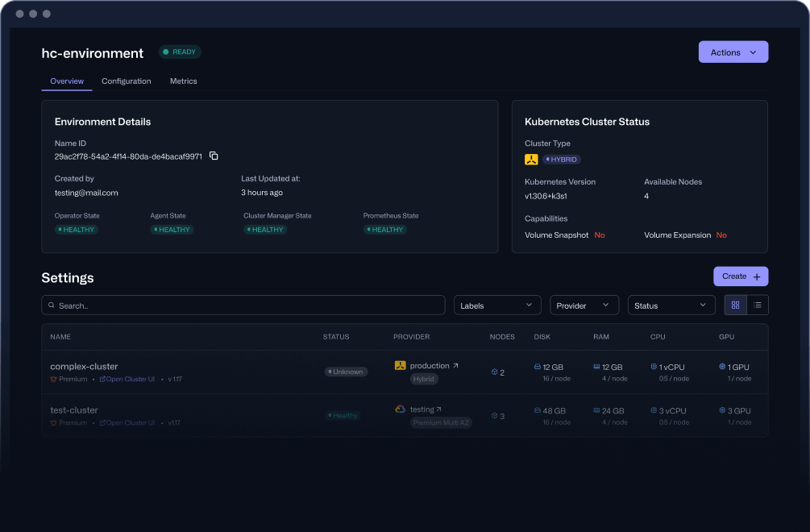Viewport: 810px width, 532px height.
Task: Open Cluster UI link for complex-cluster
Action: (127, 379)
